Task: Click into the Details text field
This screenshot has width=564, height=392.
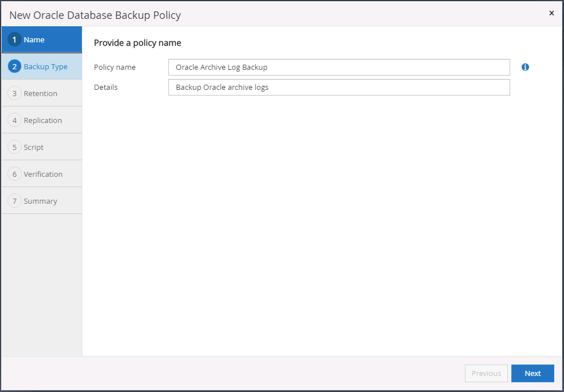Action: [x=339, y=87]
